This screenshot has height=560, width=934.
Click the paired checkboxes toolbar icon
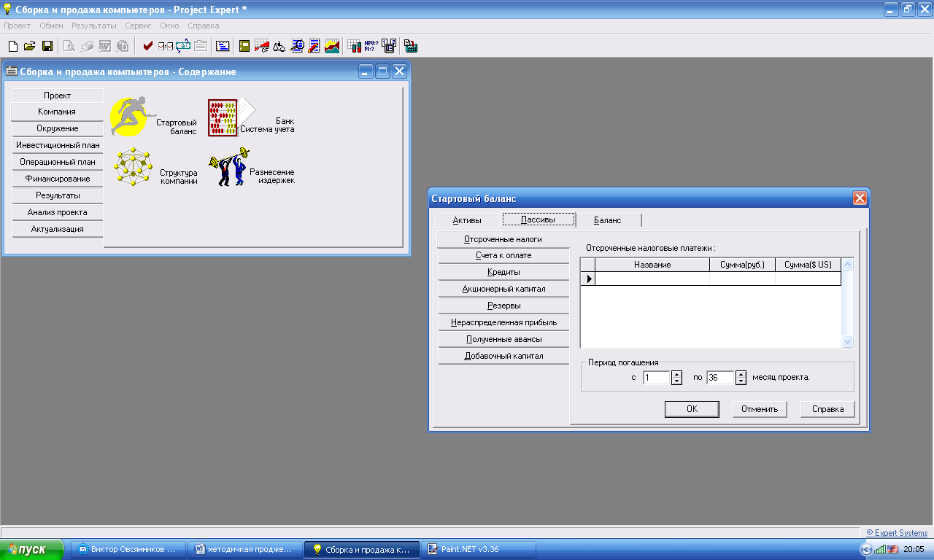166,46
